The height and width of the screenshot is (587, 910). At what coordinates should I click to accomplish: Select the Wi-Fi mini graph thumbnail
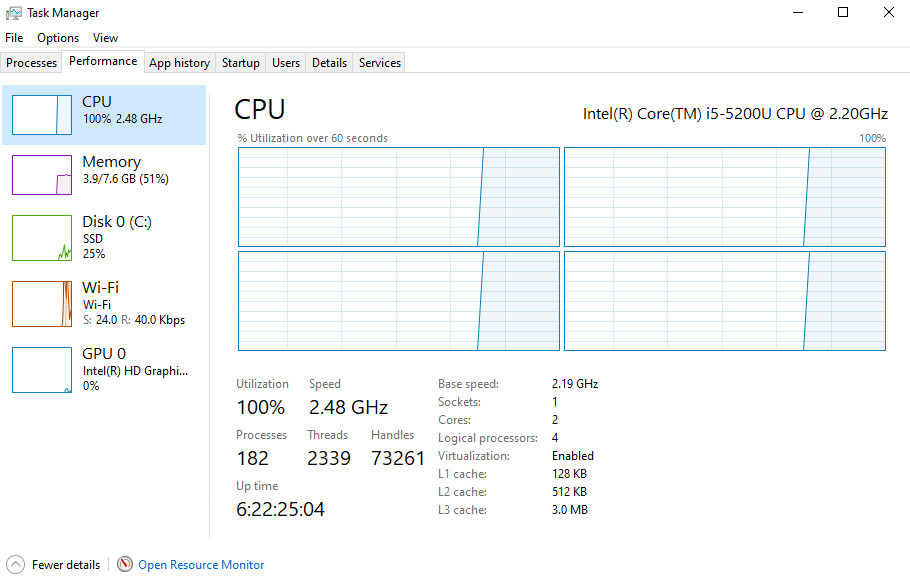coord(42,304)
